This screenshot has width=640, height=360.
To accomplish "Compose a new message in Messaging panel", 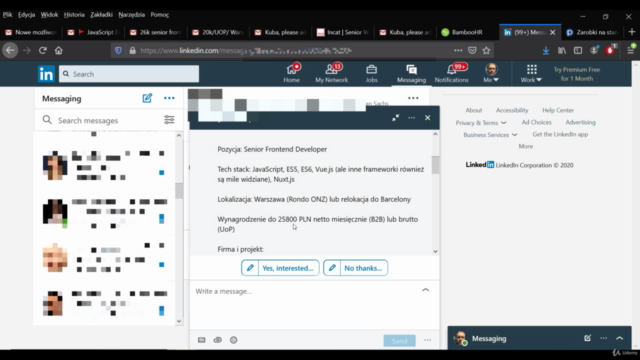I will coord(147,98).
